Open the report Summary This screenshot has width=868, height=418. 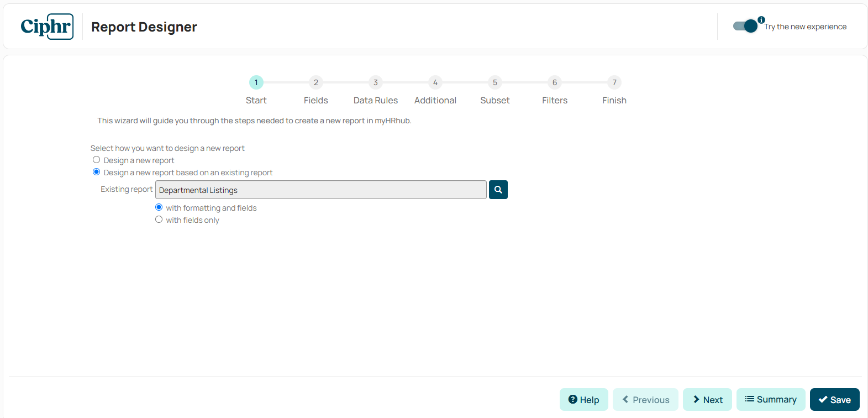point(771,399)
